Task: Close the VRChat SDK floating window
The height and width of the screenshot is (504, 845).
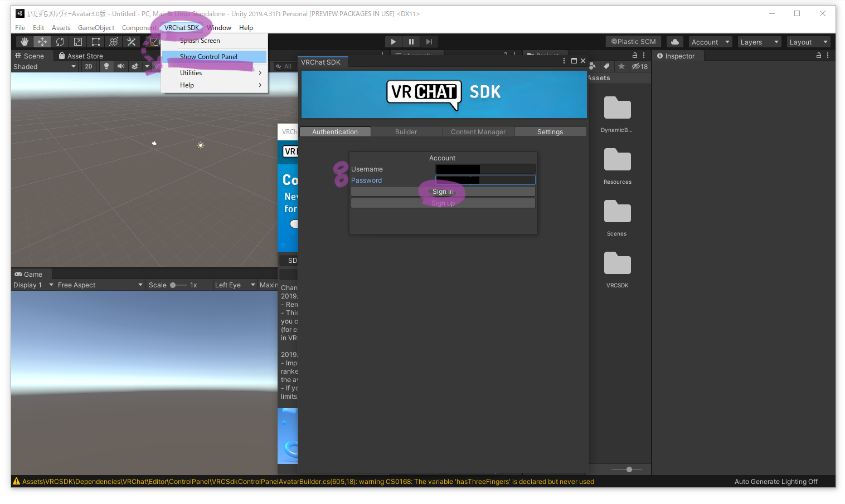Action: (583, 61)
